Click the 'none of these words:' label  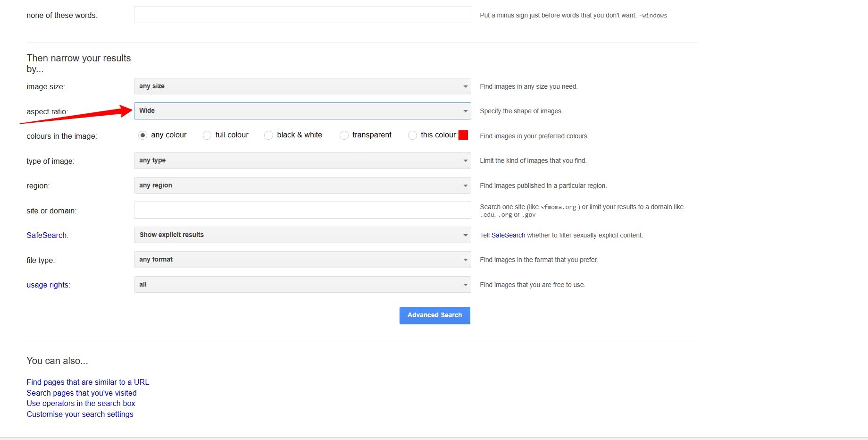point(62,15)
